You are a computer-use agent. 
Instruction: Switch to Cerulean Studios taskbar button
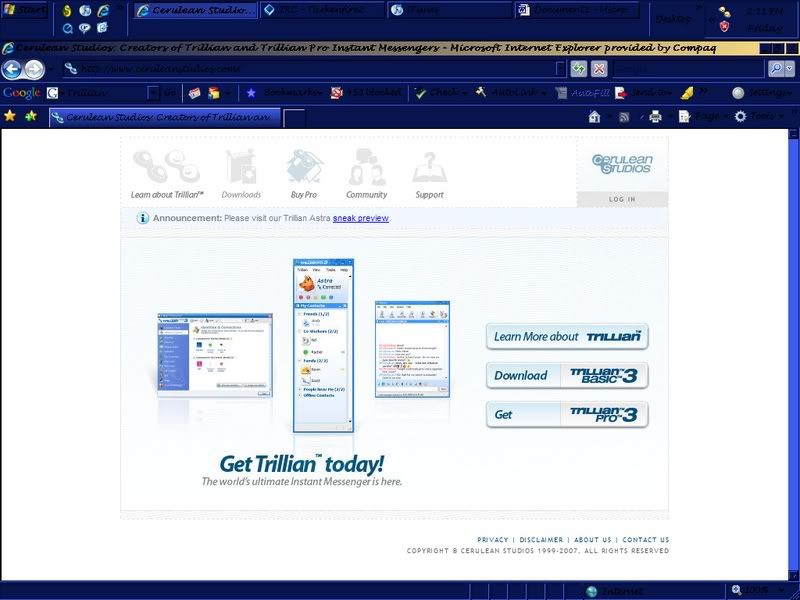195,10
